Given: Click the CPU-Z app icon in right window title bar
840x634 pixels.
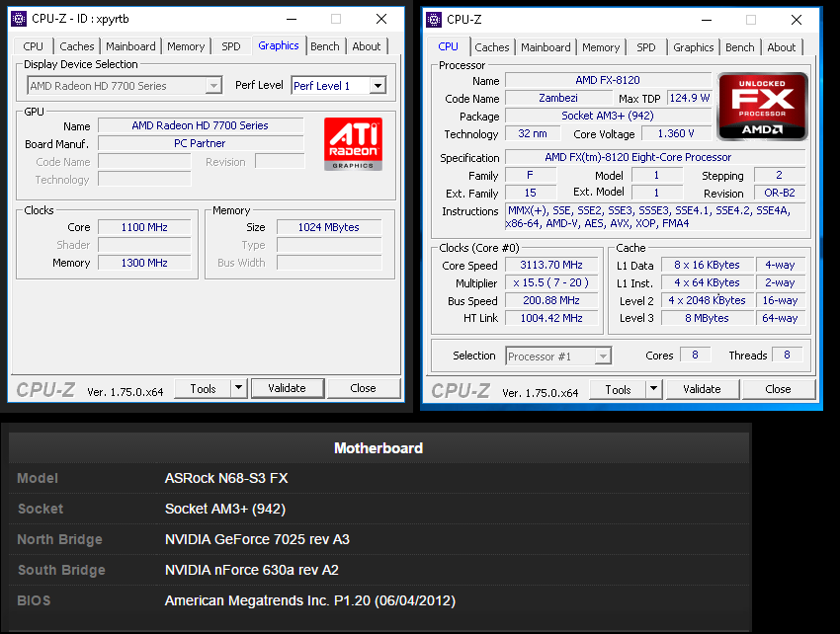Looking at the screenshot, I should 434,20.
